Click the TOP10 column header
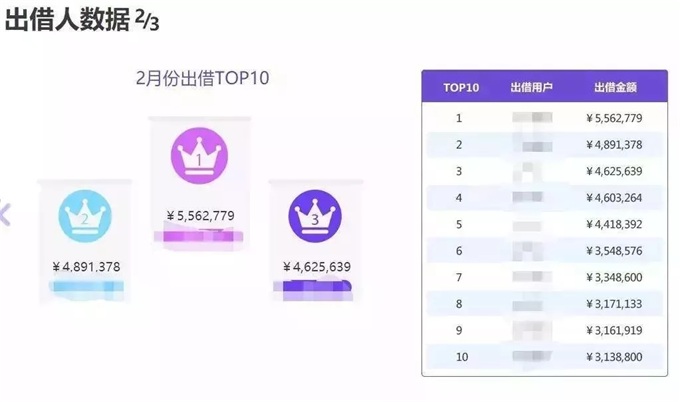Screen dimensions: 680x402 click(460, 87)
